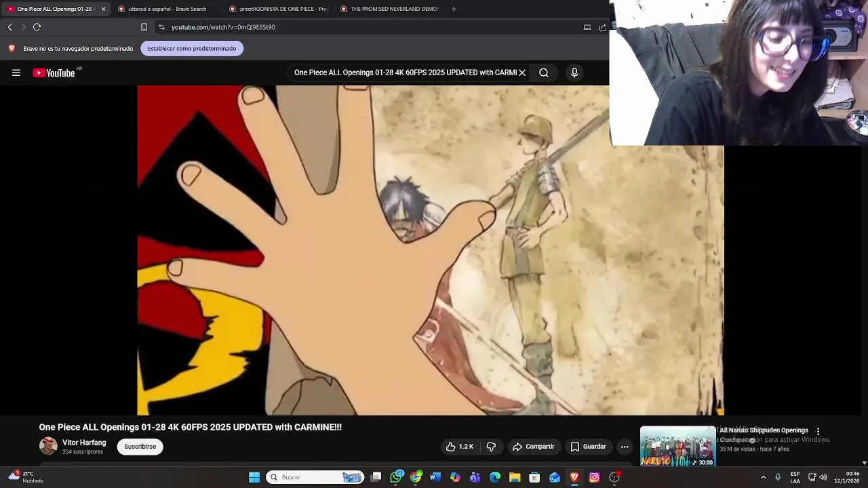Show hidden system tray icons
Screen dimensions: 868x488
coord(764,477)
